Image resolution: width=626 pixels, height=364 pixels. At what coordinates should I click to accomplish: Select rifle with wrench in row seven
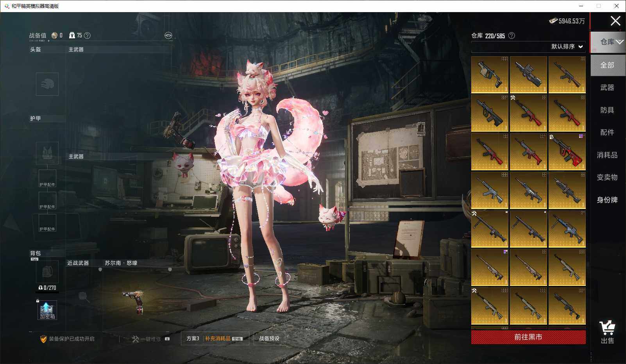click(490, 306)
